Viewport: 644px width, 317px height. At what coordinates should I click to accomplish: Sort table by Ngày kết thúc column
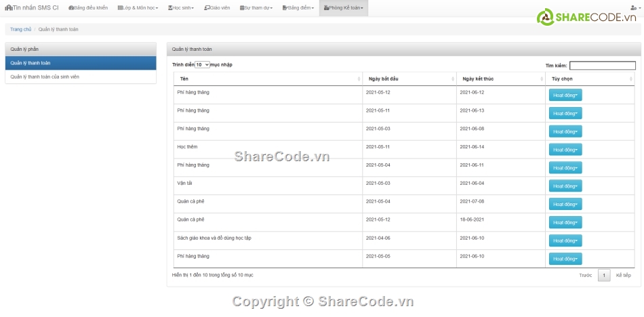tap(501, 79)
